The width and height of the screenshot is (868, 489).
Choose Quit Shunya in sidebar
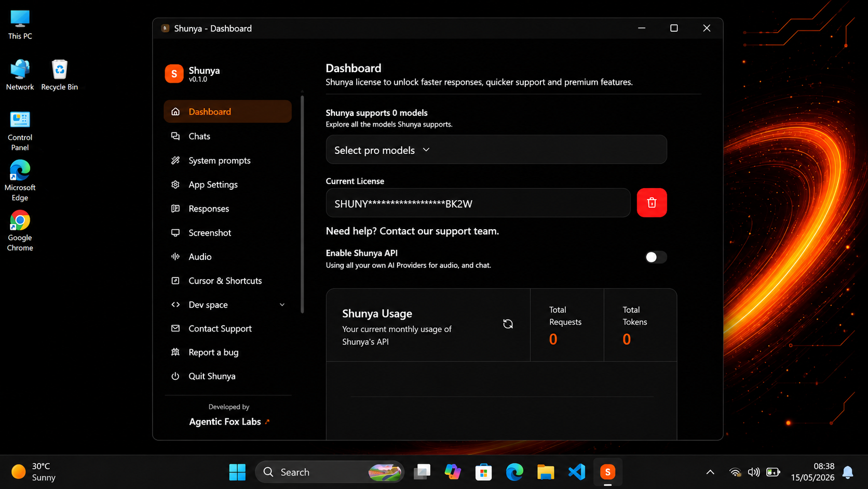(227, 376)
